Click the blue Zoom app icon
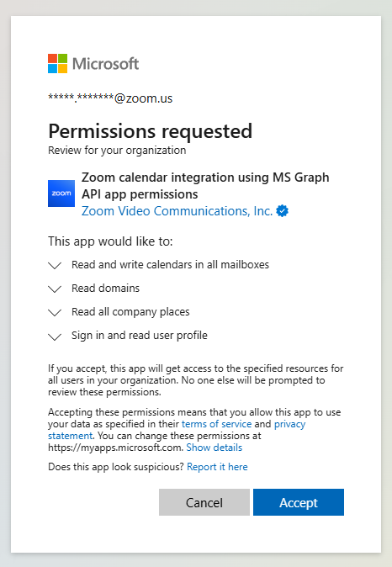 pyautogui.click(x=61, y=193)
